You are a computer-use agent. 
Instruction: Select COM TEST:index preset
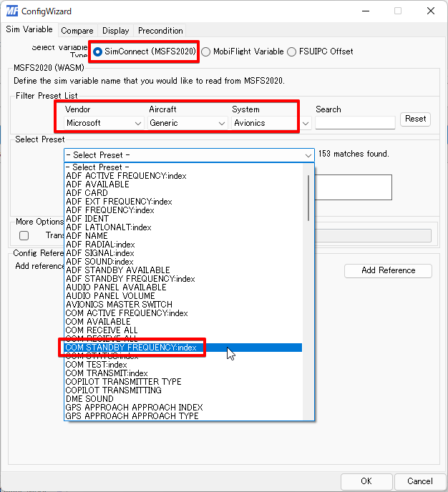pyautogui.click(x=183, y=365)
